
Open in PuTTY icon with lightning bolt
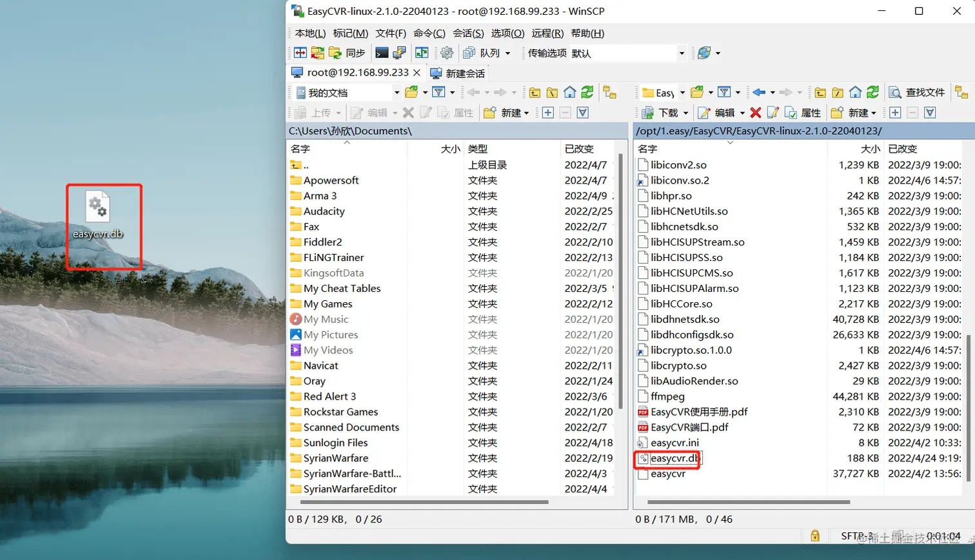point(399,53)
